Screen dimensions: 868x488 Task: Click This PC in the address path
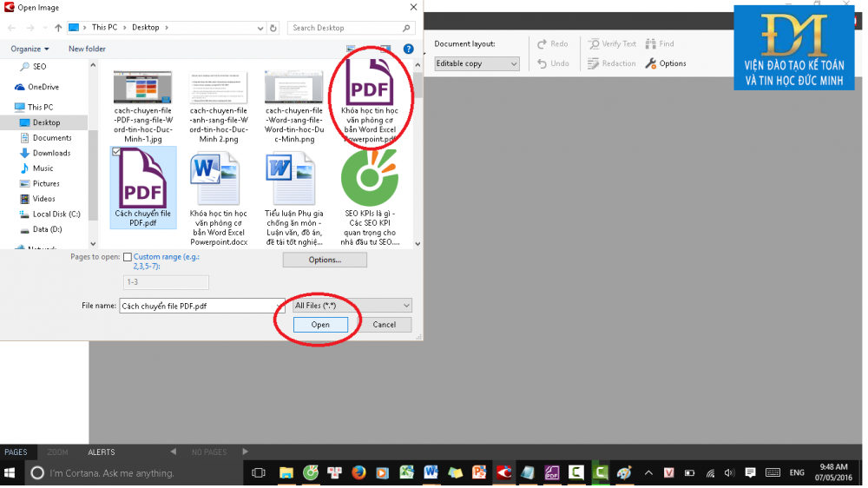pos(105,27)
